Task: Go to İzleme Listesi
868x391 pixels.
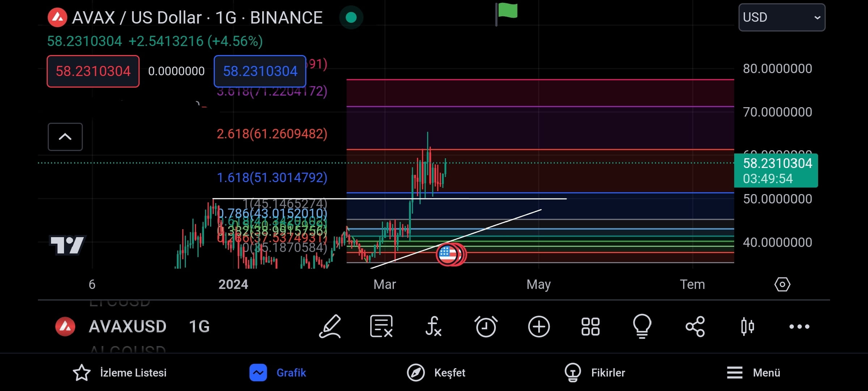Action: (119, 373)
